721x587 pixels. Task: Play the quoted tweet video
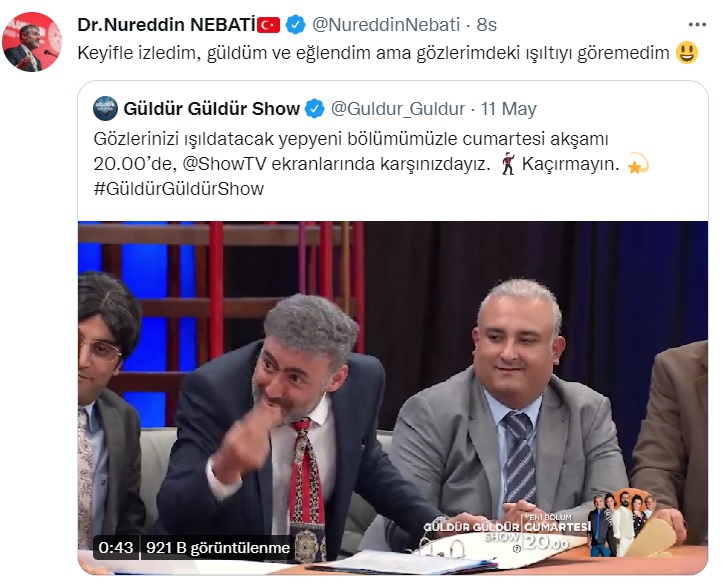(x=393, y=398)
